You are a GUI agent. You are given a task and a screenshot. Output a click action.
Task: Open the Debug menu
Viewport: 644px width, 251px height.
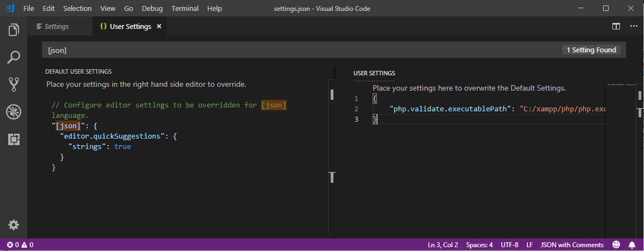coord(153,8)
